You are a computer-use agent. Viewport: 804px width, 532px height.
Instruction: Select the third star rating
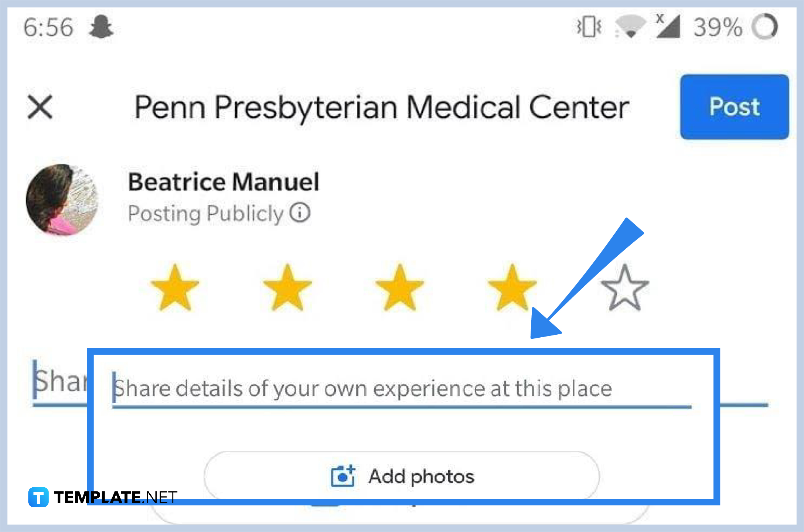(399, 288)
